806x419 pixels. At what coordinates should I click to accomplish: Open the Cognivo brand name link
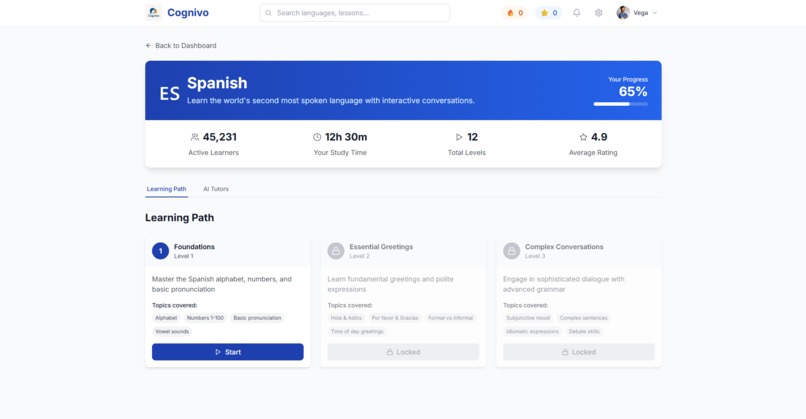point(188,13)
